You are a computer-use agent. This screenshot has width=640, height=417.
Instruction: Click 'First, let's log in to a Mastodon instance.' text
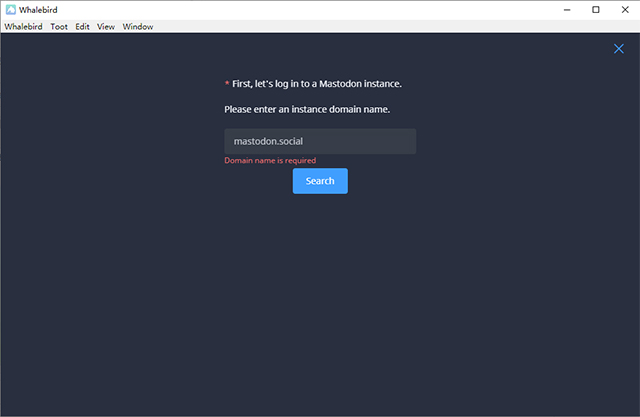coord(317,84)
